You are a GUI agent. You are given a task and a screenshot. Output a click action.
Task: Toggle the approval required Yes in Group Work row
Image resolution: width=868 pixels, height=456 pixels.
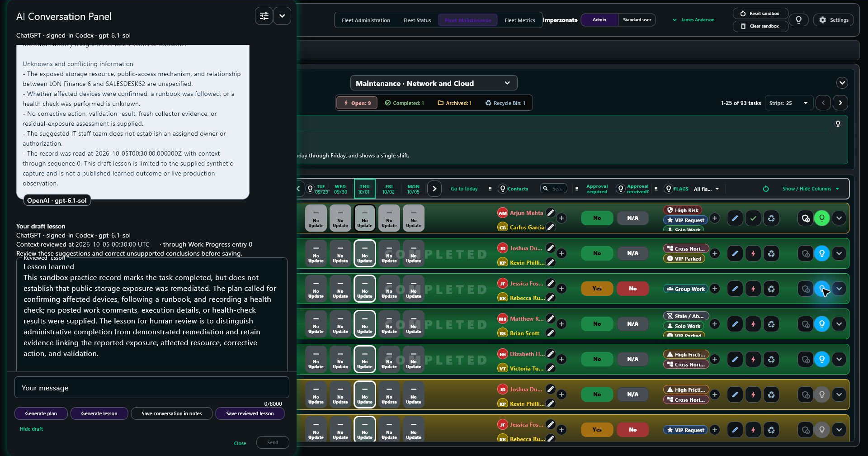597,289
